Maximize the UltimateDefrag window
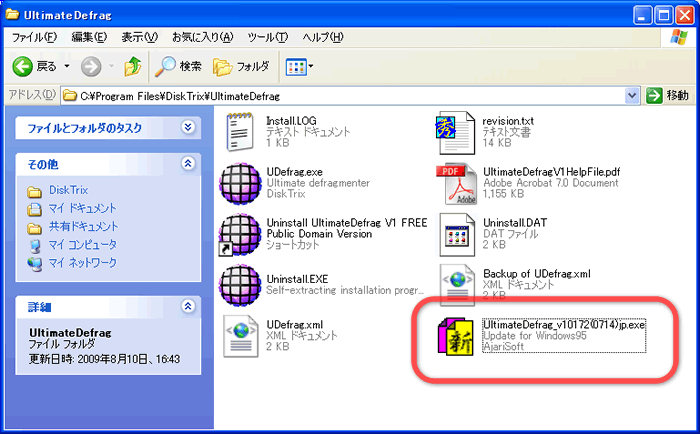The image size is (700, 434). (x=663, y=16)
